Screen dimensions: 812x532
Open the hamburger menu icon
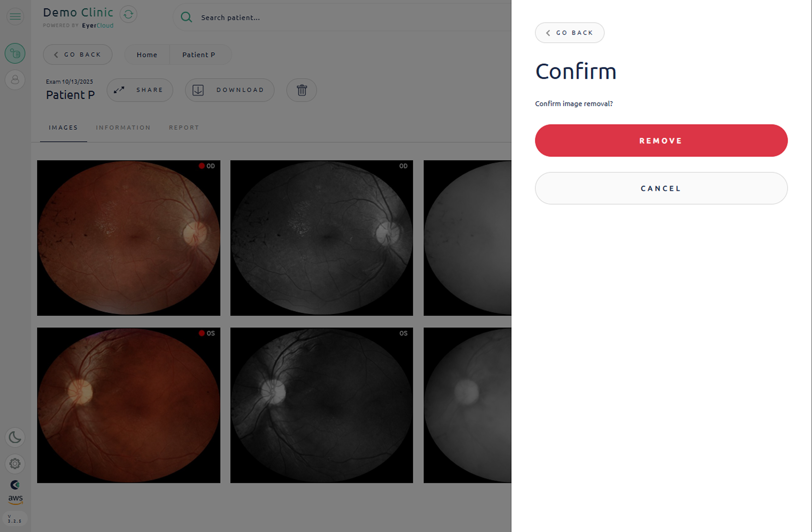pos(15,16)
